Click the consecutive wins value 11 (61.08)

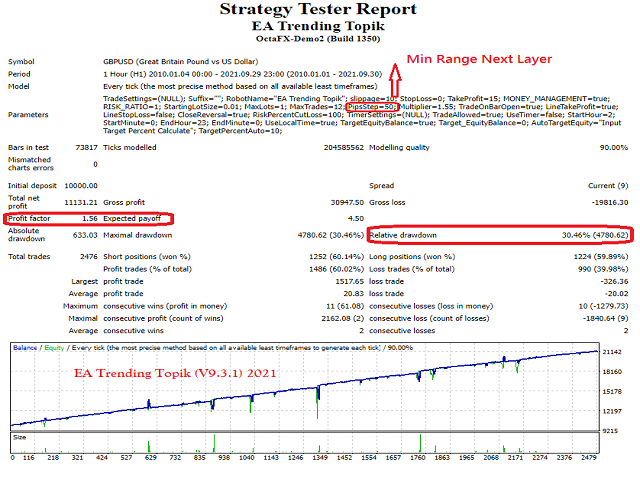(x=345, y=306)
